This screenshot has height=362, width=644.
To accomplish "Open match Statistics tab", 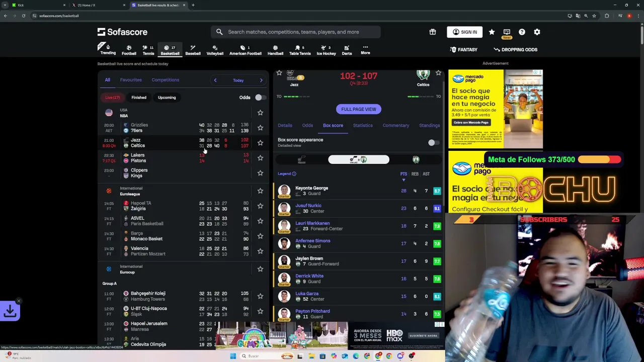I will point(363,126).
